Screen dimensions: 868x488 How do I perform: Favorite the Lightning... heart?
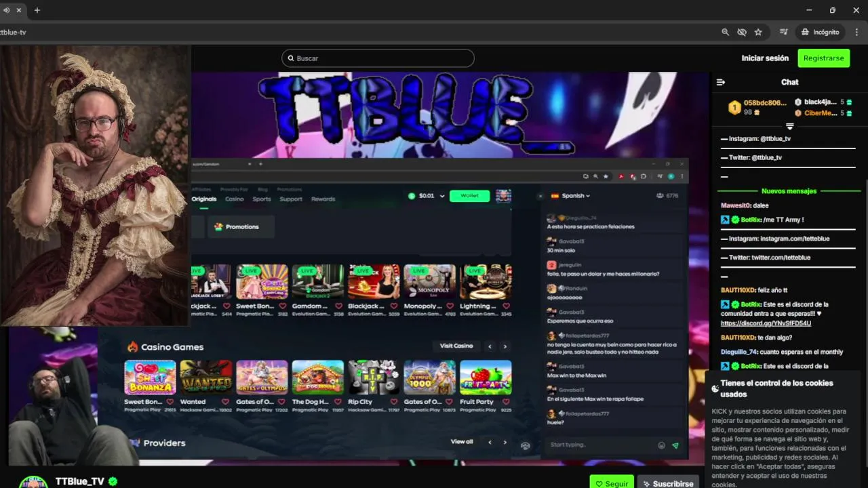pos(506,306)
